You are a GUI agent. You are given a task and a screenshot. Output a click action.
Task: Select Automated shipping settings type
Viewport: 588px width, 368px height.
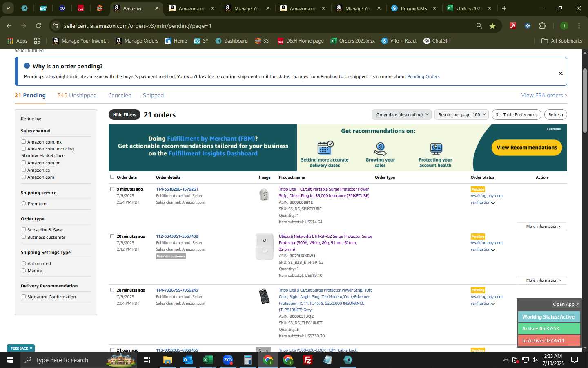click(24, 263)
